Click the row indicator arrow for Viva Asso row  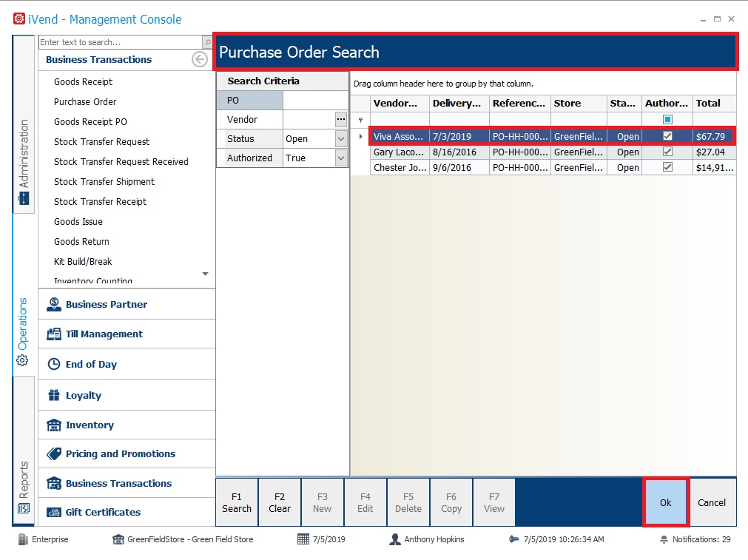[x=360, y=136]
